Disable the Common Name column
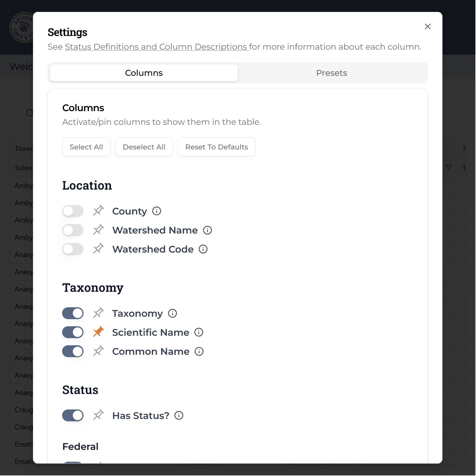This screenshot has height=476, width=476. [73, 351]
